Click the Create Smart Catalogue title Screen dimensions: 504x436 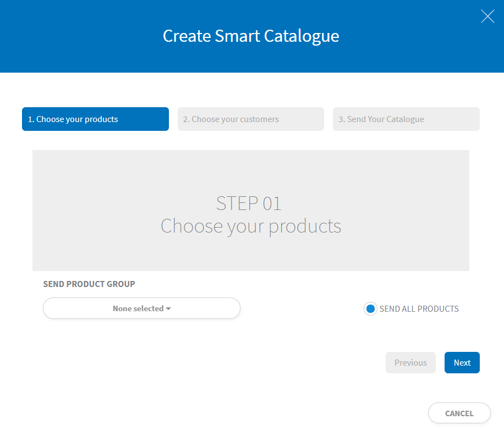pos(251,36)
